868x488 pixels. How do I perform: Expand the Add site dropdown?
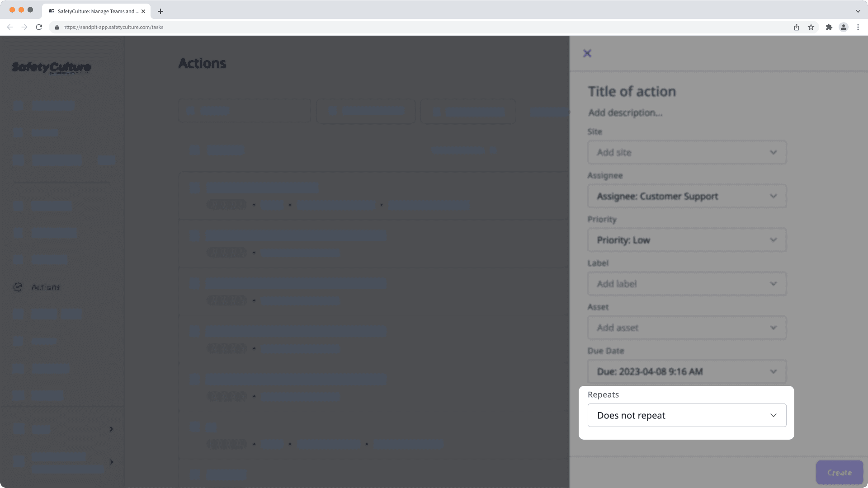click(686, 152)
